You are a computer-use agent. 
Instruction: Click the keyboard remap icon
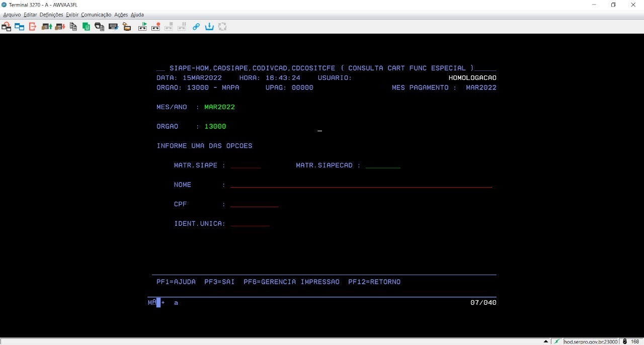click(x=113, y=27)
